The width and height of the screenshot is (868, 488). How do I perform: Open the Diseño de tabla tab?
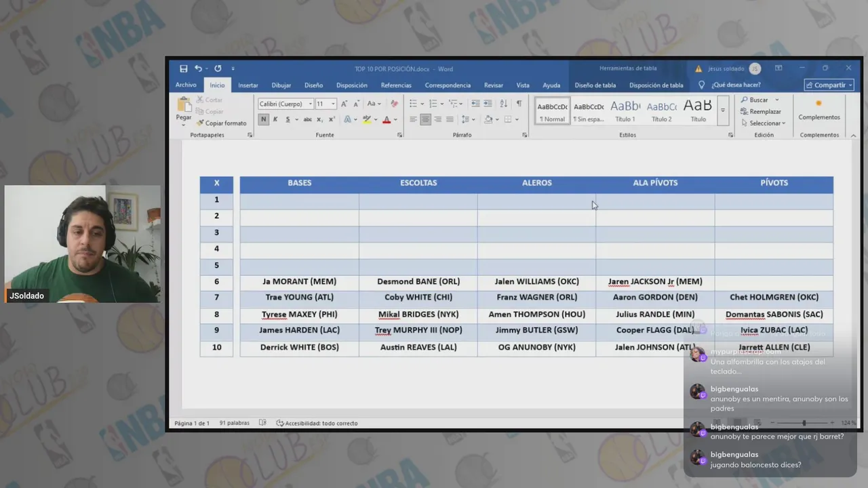[595, 85]
